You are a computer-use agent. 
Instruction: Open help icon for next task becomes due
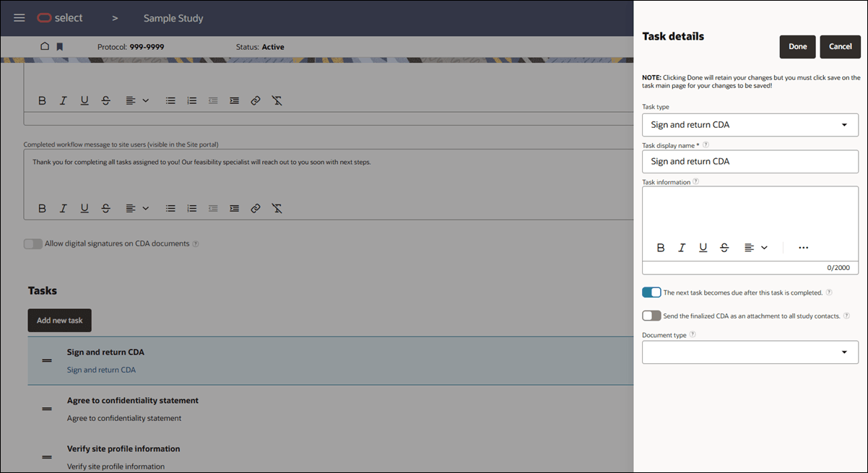pyautogui.click(x=829, y=292)
